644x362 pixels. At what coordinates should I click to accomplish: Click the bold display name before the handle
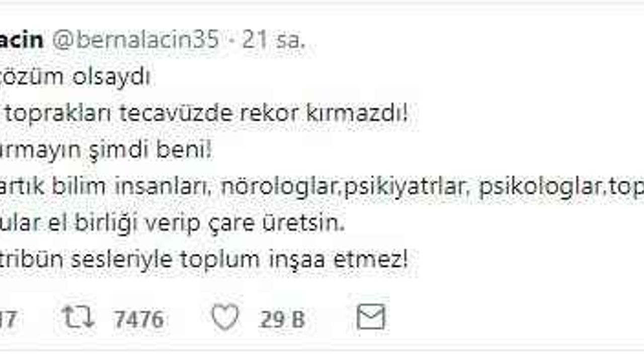[21, 40]
